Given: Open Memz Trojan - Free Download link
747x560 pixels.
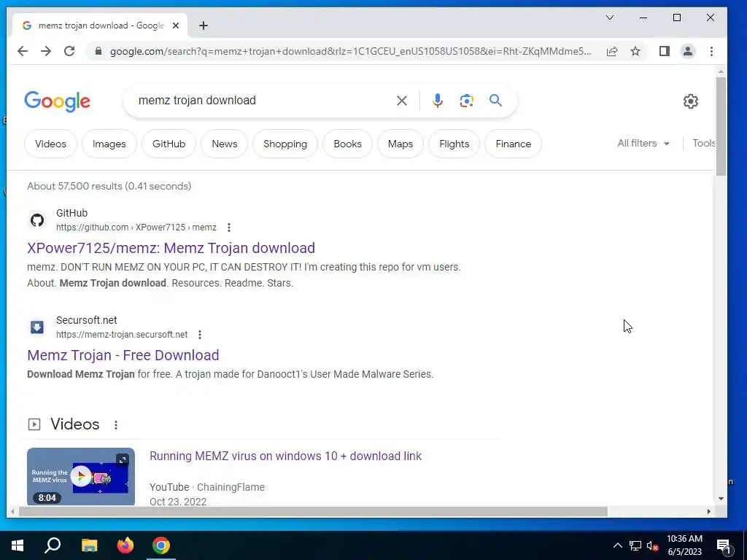Looking at the screenshot, I should click(x=123, y=355).
